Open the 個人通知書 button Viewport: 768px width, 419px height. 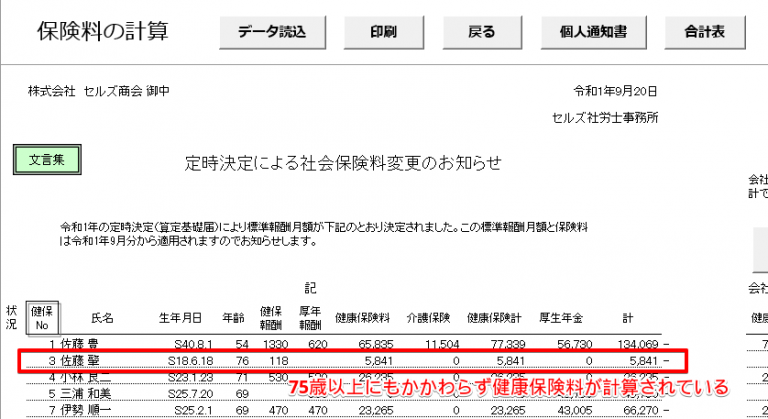tap(593, 32)
